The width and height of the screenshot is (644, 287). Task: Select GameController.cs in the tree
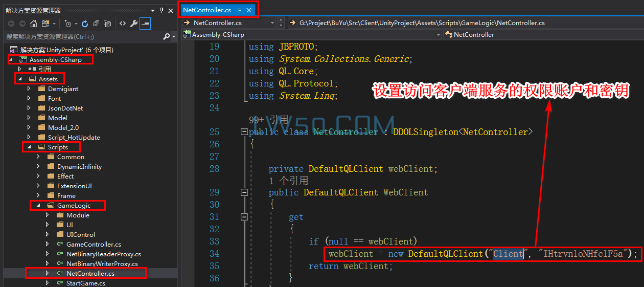click(x=94, y=245)
